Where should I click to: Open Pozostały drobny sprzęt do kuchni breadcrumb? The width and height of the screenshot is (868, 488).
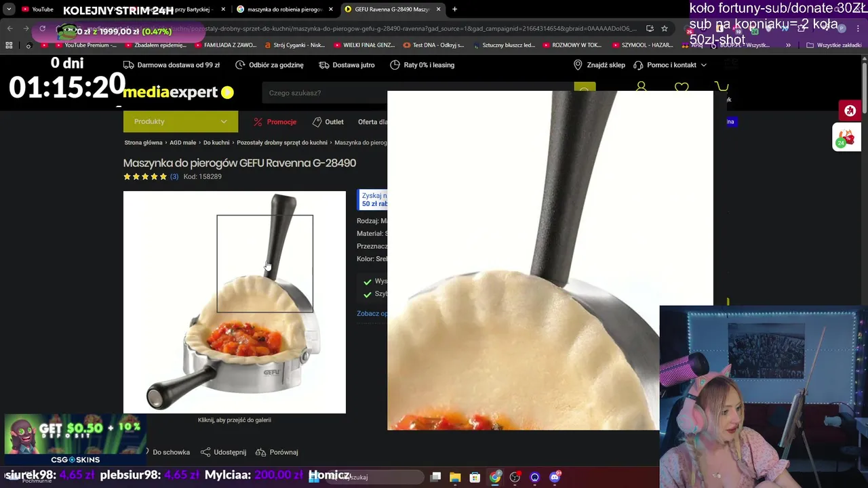pos(282,143)
